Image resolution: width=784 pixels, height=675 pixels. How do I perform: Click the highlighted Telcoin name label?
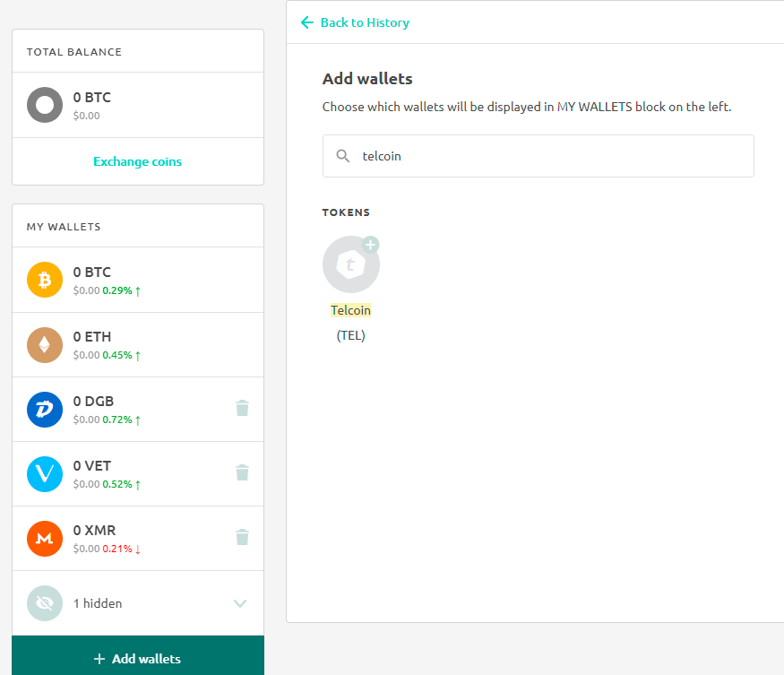coord(350,310)
